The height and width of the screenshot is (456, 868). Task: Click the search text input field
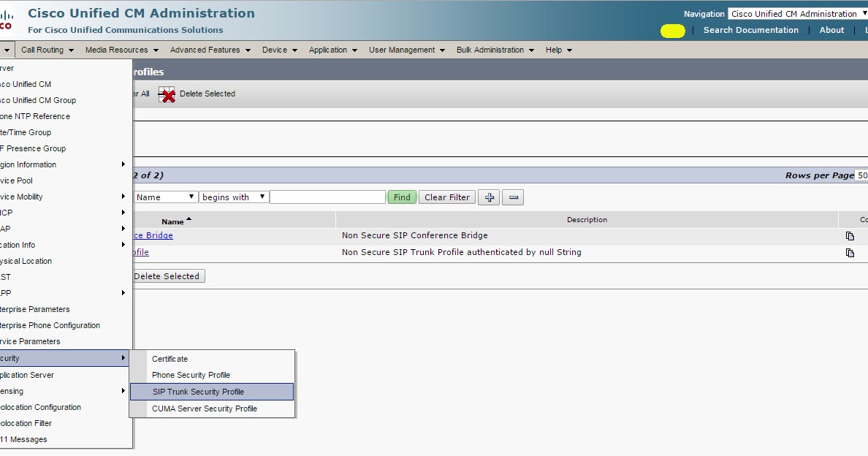[327, 197]
